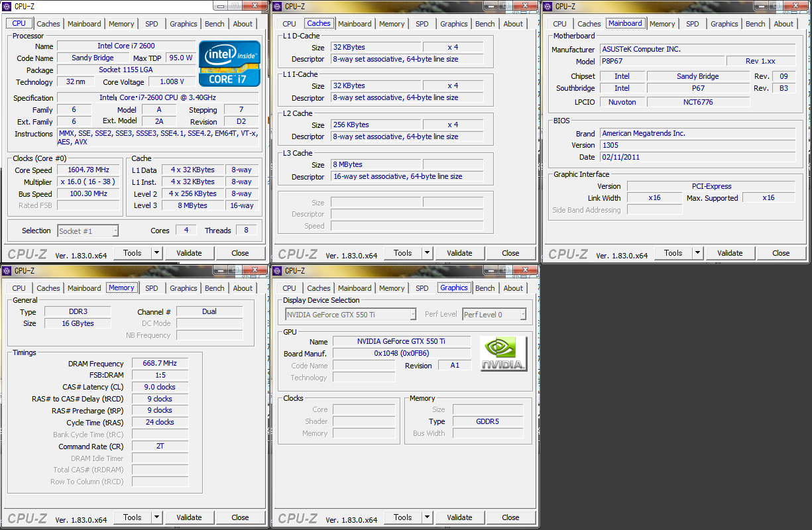Click the Code Name value Sandy Bridge

(x=92, y=58)
